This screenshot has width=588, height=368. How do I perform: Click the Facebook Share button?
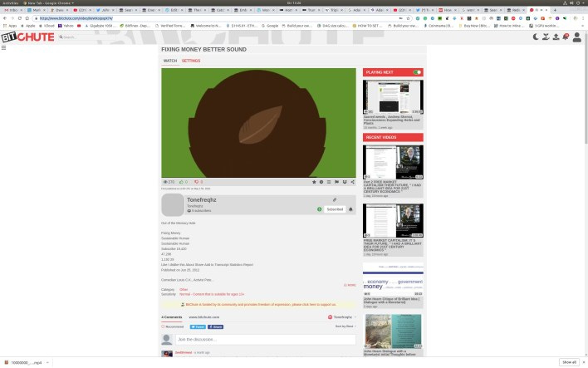click(216, 327)
